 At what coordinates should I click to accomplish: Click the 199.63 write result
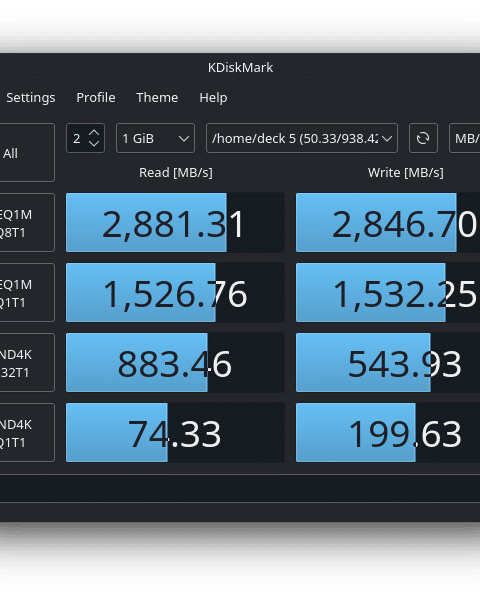coord(388,432)
